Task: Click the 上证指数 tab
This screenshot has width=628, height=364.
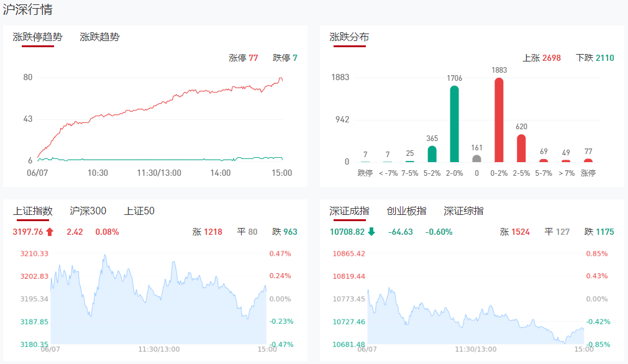Action: click(x=33, y=211)
